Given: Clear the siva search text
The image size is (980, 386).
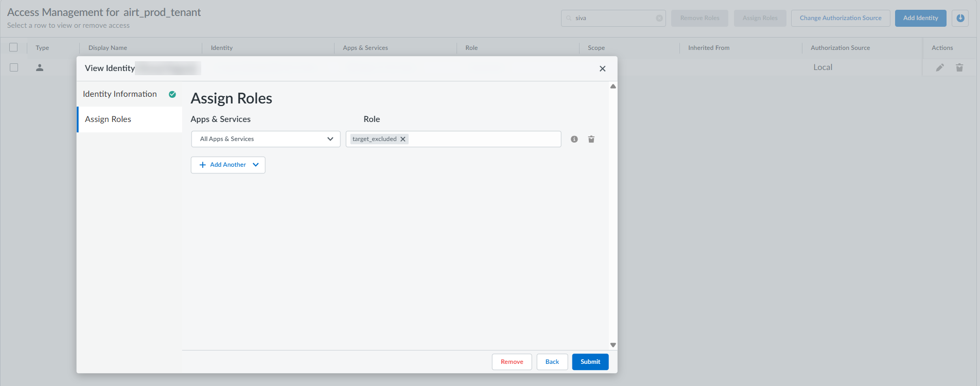Looking at the screenshot, I should pos(659,18).
